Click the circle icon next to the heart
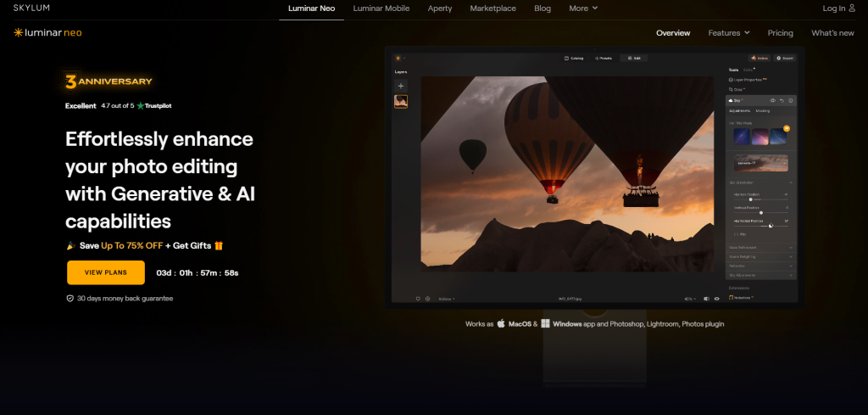This screenshot has height=415, width=868. point(427,299)
